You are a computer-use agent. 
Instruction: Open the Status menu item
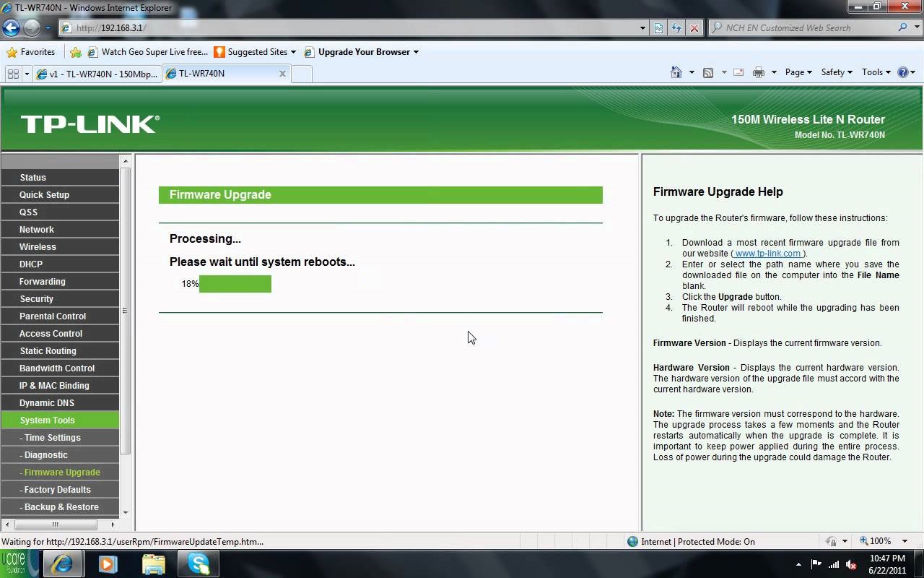60,177
